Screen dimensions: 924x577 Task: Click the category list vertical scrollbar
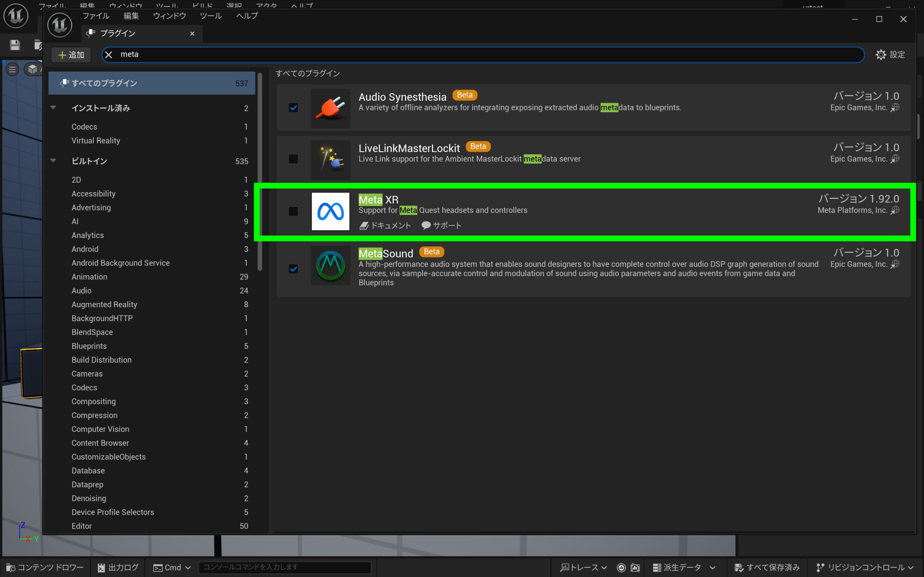[x=260, y=172]
